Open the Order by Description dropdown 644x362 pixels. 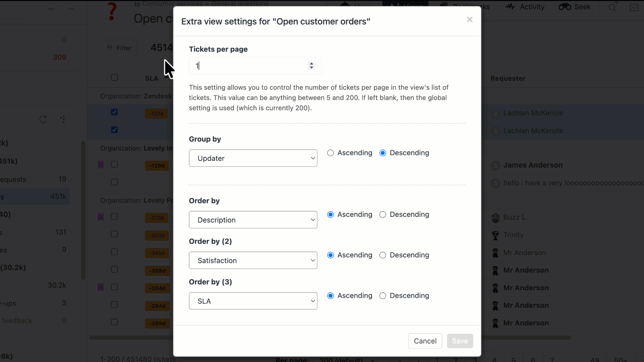[253, 220]
